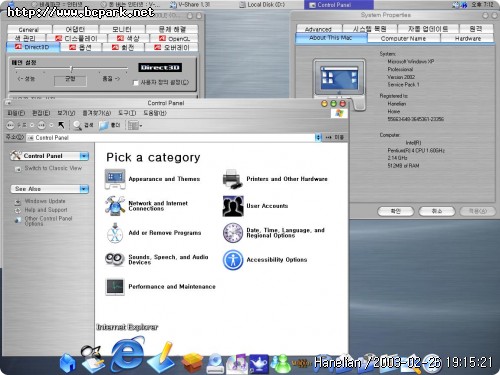
Task: Open the 즐겨찾기(A) menu
Action: (97, 113)
